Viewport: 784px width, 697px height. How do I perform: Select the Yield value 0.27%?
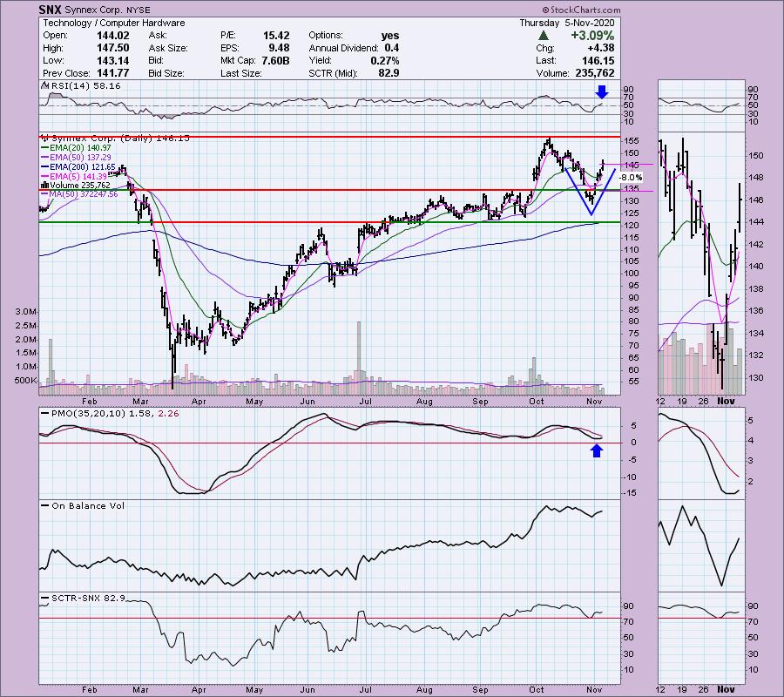[x=386, y=60]
